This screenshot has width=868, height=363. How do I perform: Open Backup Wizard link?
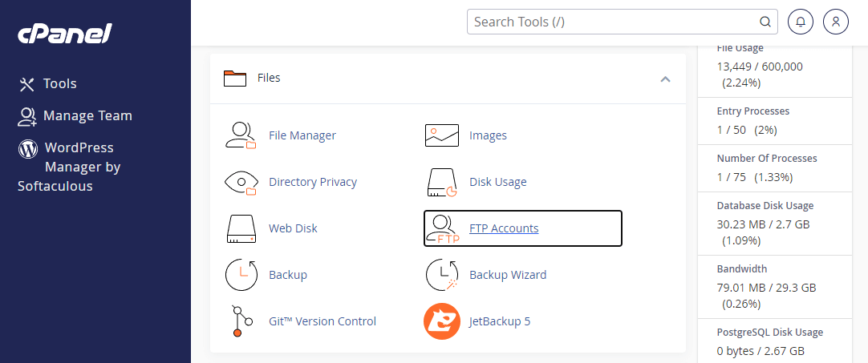click(508, 275)
